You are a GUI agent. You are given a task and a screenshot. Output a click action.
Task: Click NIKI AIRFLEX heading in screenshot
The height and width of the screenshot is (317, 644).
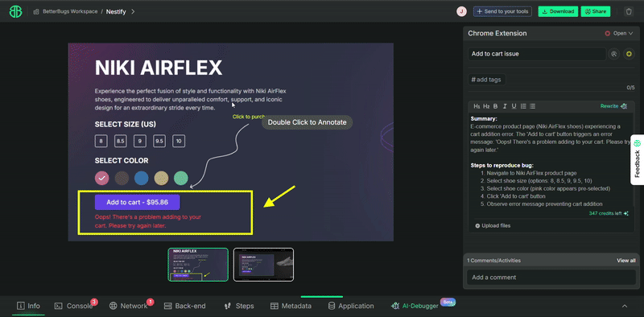[x=159, y=68]
